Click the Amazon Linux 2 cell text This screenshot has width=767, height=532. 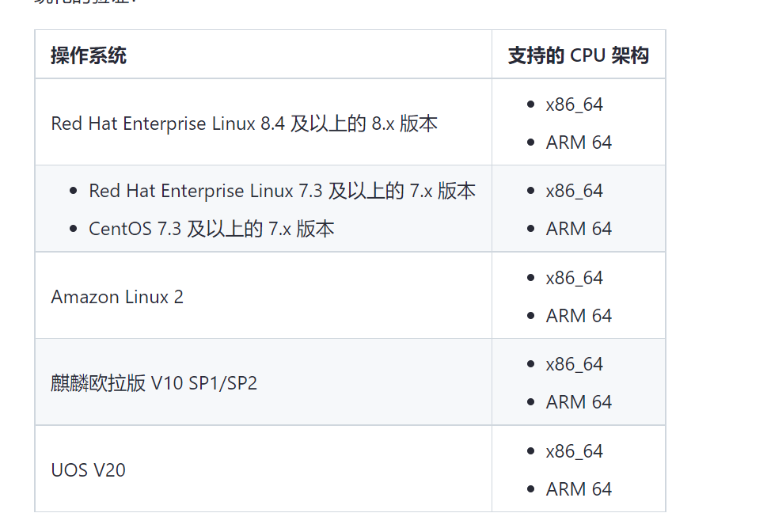(x=117, y=297)
